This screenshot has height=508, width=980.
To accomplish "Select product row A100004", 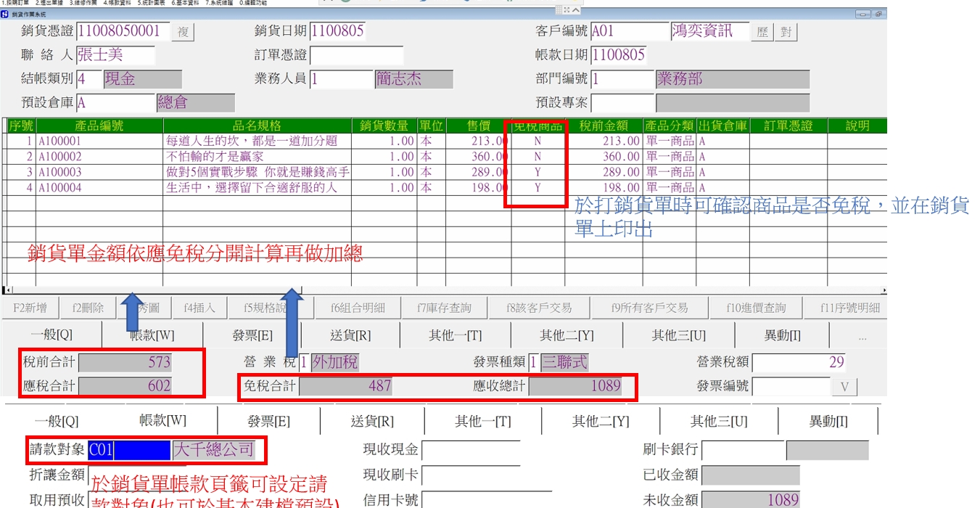I will (444, 187).
